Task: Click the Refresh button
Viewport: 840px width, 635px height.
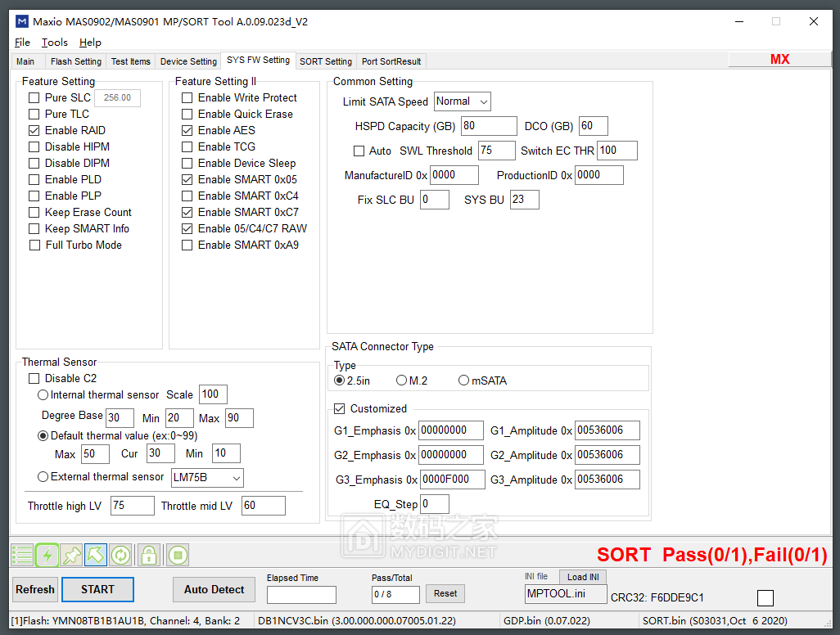Action: pos(35,589)
